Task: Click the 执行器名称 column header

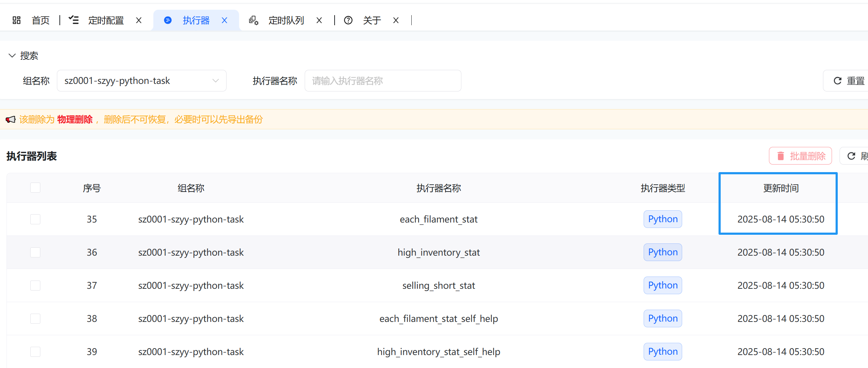Action: pyautogui.click(x=439, y=188)
